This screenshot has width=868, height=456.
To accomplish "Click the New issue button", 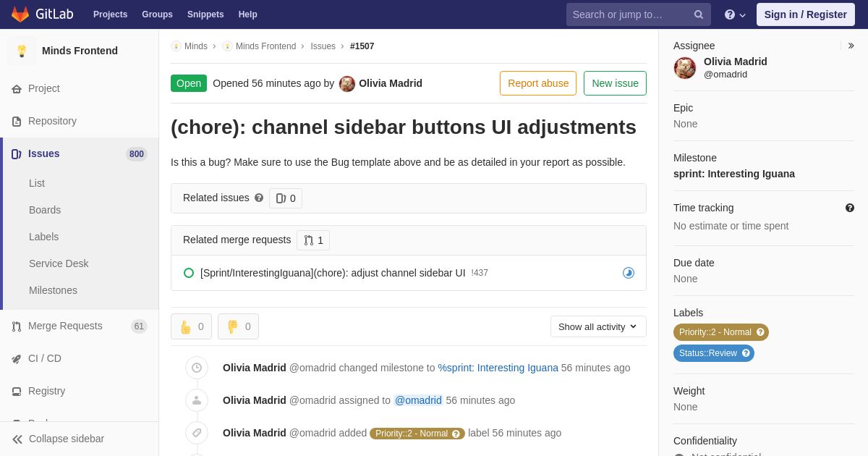I will coord(615,83).
